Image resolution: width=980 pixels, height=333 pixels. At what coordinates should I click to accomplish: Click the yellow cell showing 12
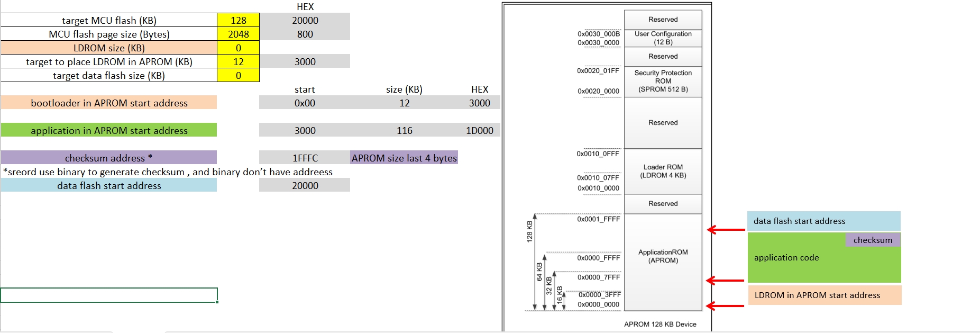[x=238, y=61]
